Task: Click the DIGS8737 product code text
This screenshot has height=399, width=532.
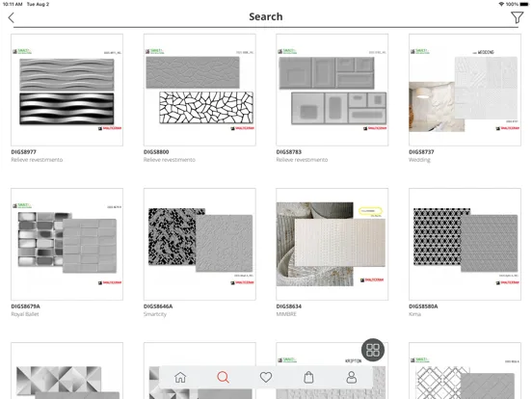Action: (421, 152)
